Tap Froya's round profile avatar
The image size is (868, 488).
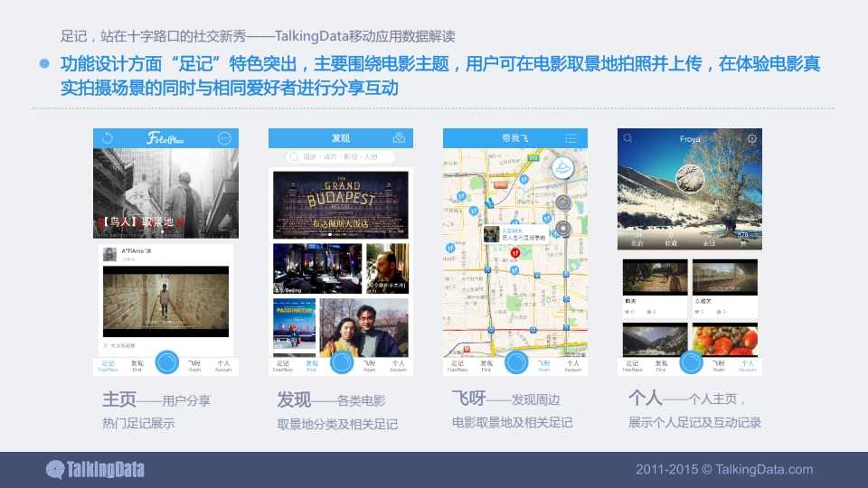coord(690,178)
